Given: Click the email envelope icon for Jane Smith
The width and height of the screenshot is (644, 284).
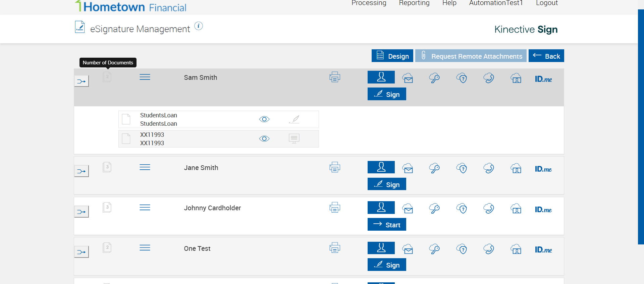Looking at the screenshot, I should pyautogui.click(x=408, y=168).
